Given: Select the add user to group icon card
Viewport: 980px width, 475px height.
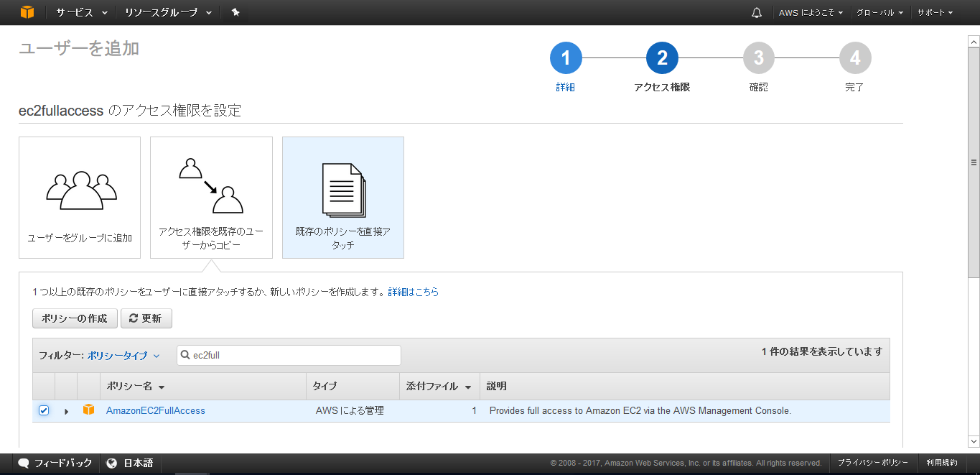Looking at the screenshot, I should click(80, 198).
